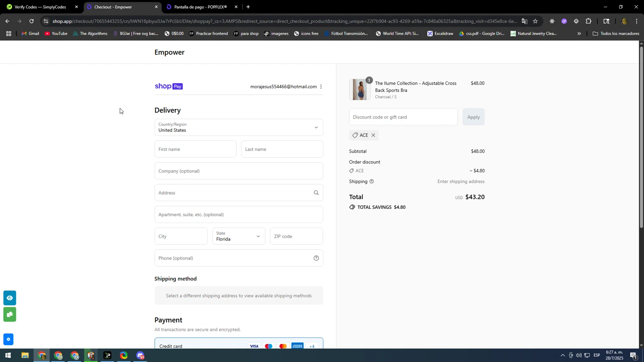Remove the ACE discount code

point(373,135)
